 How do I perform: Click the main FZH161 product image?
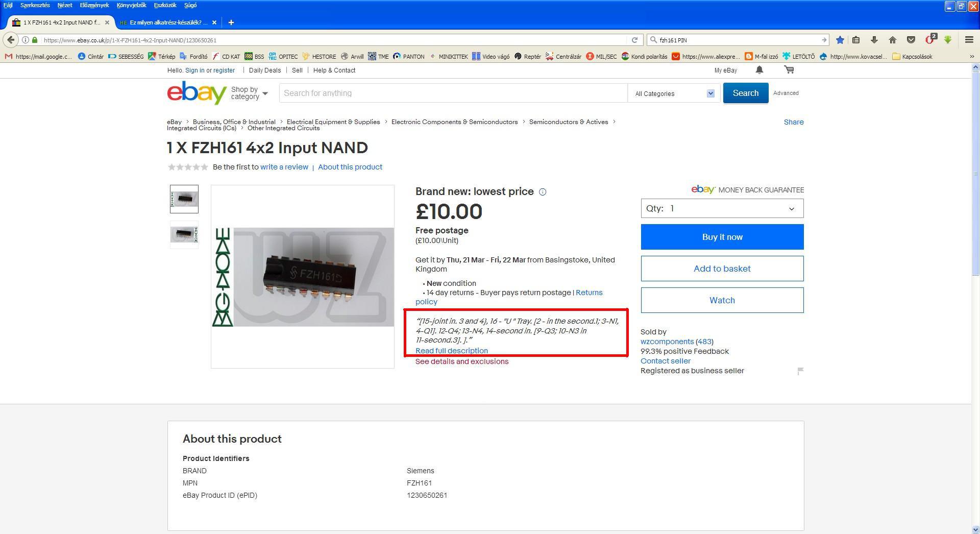pyautogui.click(x=303, y=277)
